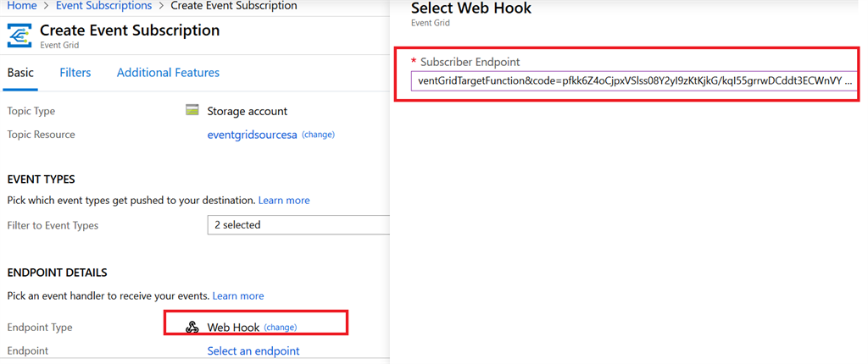Click Select an endpoint link
Screen dimensions: 868x364
(x=253, y=351)
